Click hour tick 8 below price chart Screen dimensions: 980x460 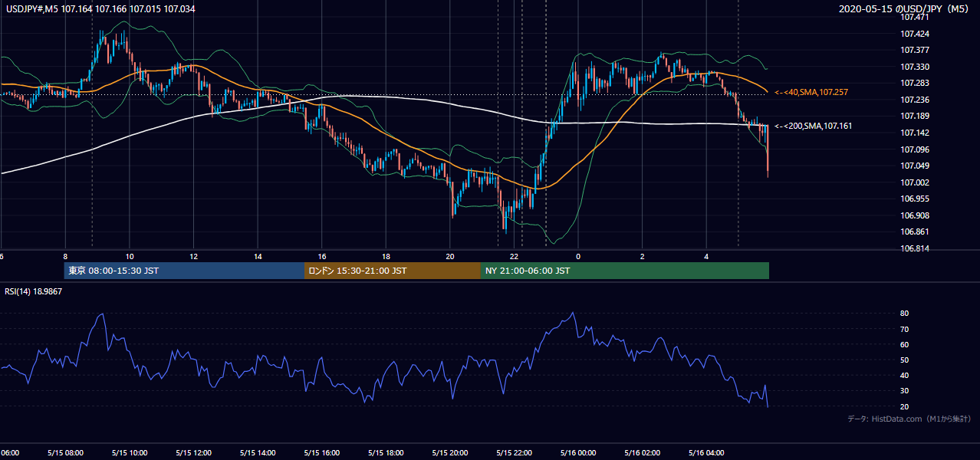pos(65,257)
